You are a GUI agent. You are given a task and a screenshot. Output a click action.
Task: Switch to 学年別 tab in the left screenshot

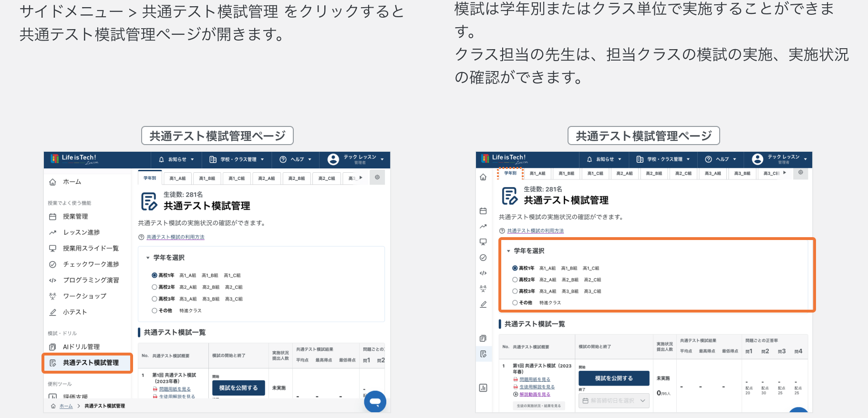150,178
